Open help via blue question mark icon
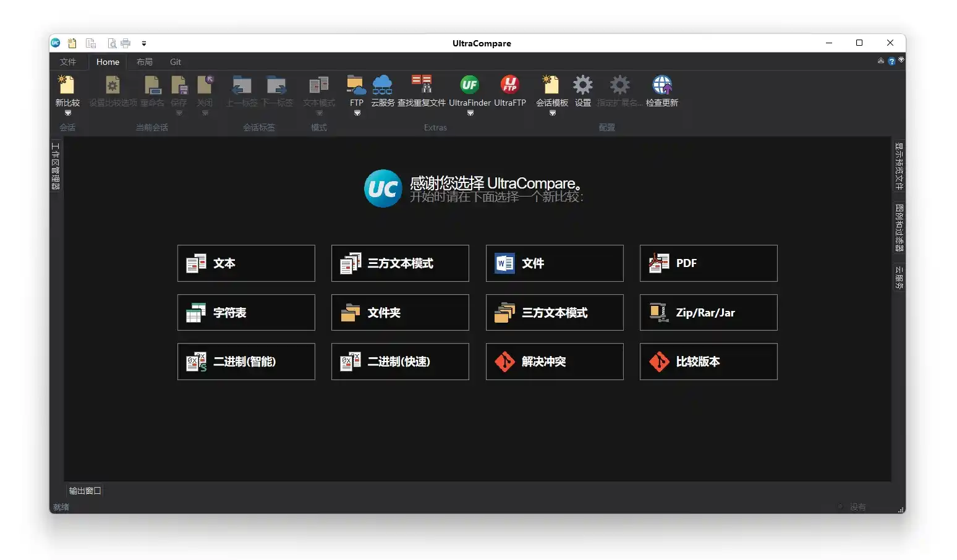 (x=891, y=61)
